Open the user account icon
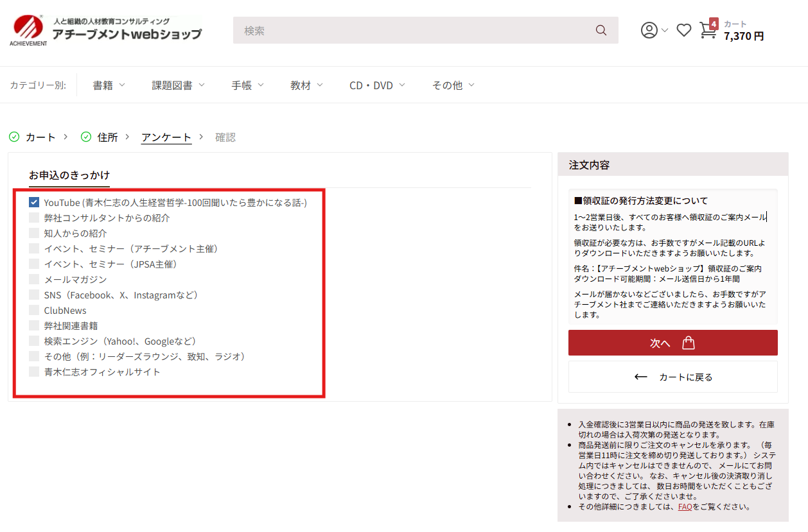808x532 pixels. (x=649, y=30)
